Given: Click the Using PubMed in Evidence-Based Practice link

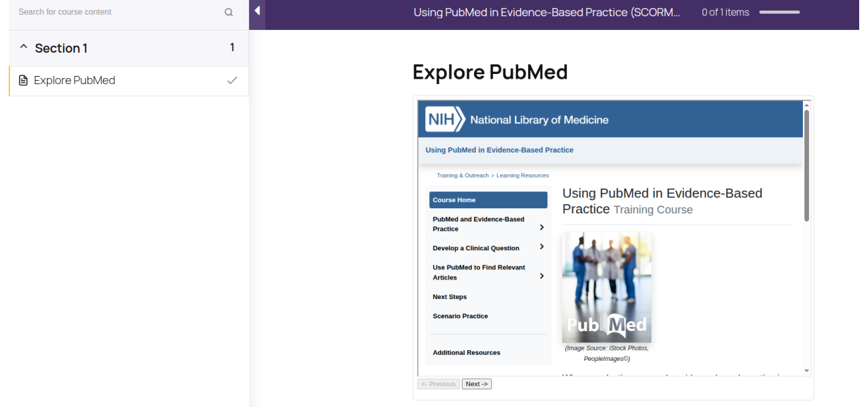Looking at the screenshot, I should (499, 150).
